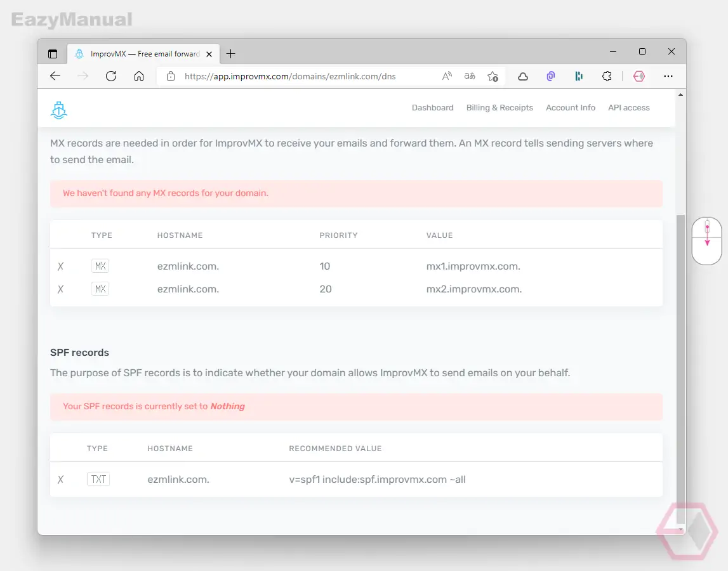Screen dimensions: 728x571
Task: Open translate page icon in address bar
Action: point(470,76)
